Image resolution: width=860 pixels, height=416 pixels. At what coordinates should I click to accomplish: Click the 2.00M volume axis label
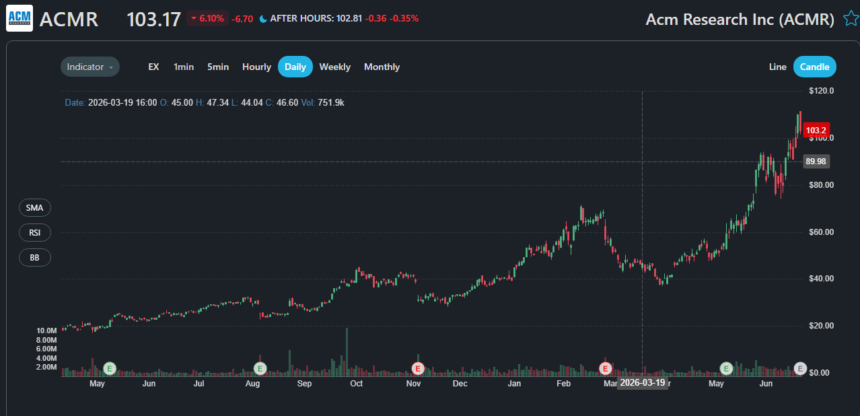click(46, 367)
